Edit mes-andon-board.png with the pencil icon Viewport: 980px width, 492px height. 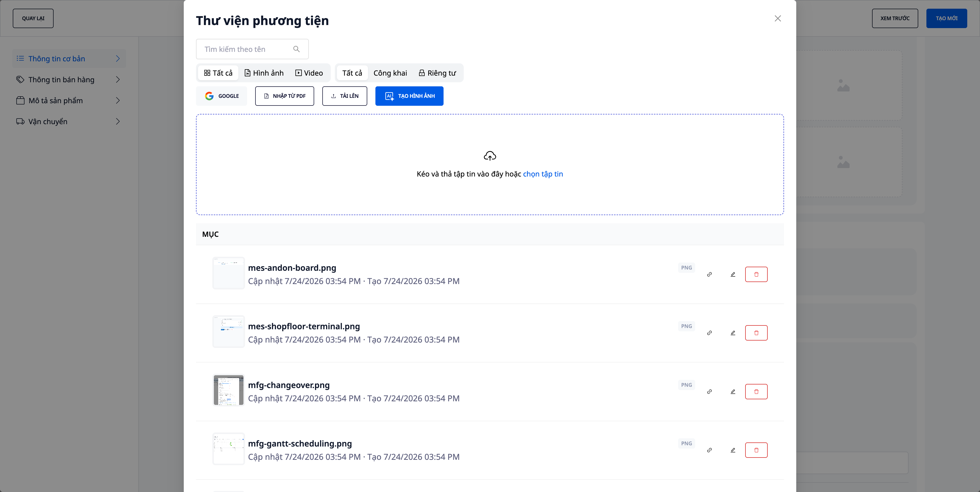tap(733, 274)
